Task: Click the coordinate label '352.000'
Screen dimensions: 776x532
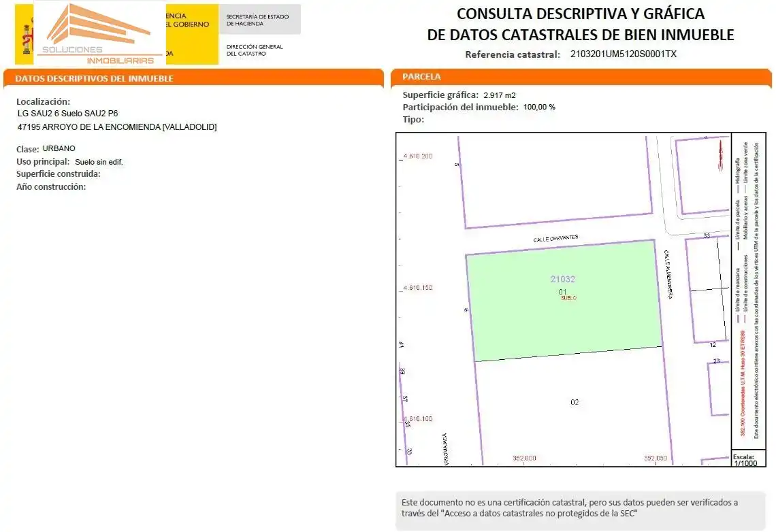Action: pyautogui.click(x=524, y=459)
